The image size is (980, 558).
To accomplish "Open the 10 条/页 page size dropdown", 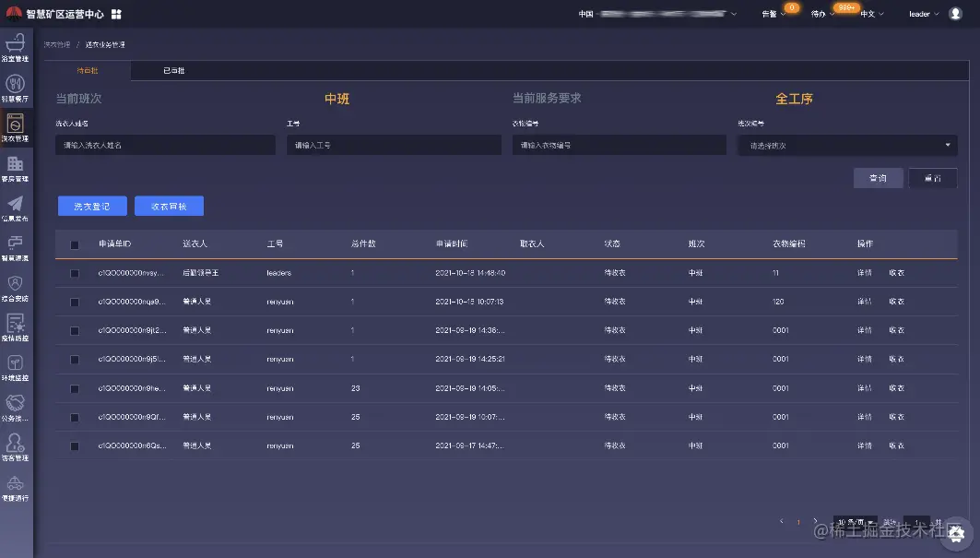I will click(x=855, y=522).
